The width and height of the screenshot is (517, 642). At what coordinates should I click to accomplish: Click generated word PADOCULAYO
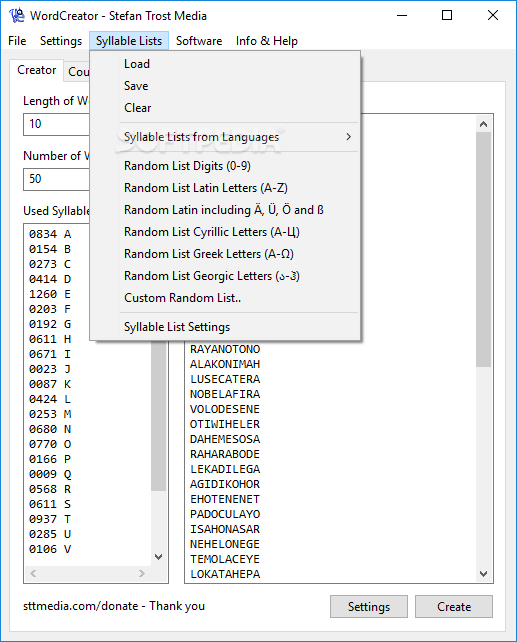(225, 514)
